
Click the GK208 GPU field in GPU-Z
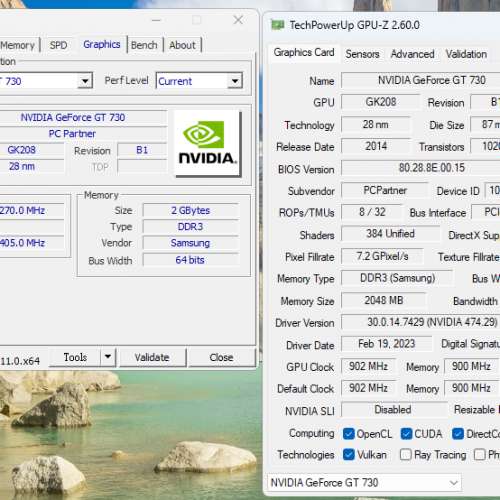380,102
